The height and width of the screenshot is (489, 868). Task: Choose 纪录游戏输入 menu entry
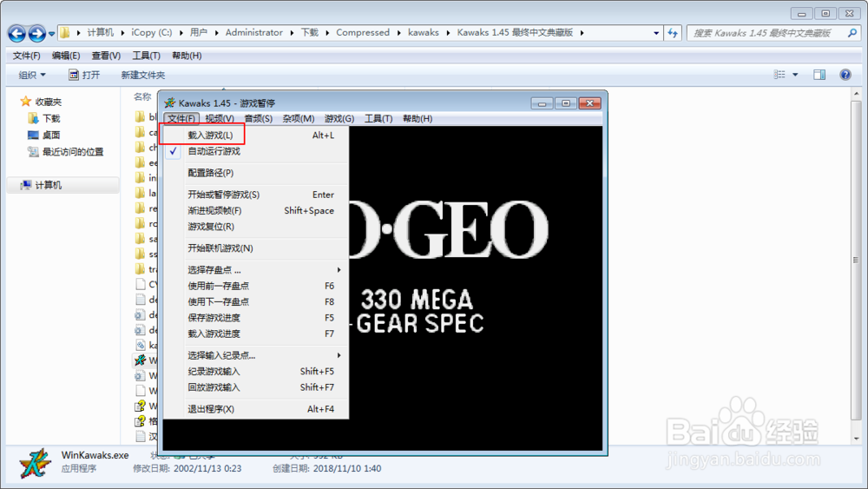pyautogui.click(x=255, y=372)
